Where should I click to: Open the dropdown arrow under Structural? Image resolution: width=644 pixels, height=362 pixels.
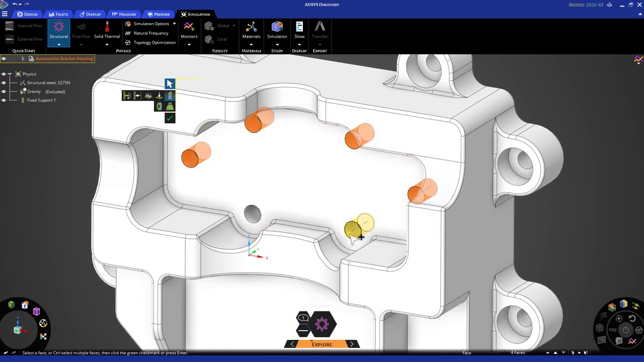[x=58, y=45]
